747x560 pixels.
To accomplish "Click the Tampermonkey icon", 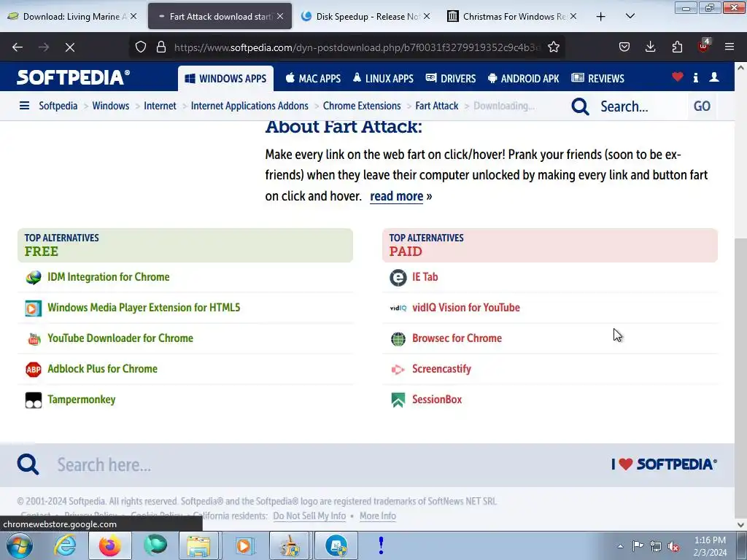I will [x=34, y=400].
